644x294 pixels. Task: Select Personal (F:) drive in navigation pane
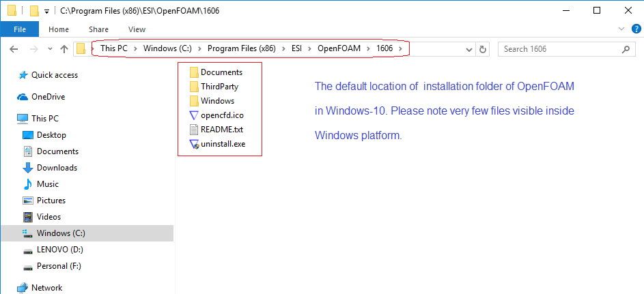pyautogui.click(x=59, y=266)
